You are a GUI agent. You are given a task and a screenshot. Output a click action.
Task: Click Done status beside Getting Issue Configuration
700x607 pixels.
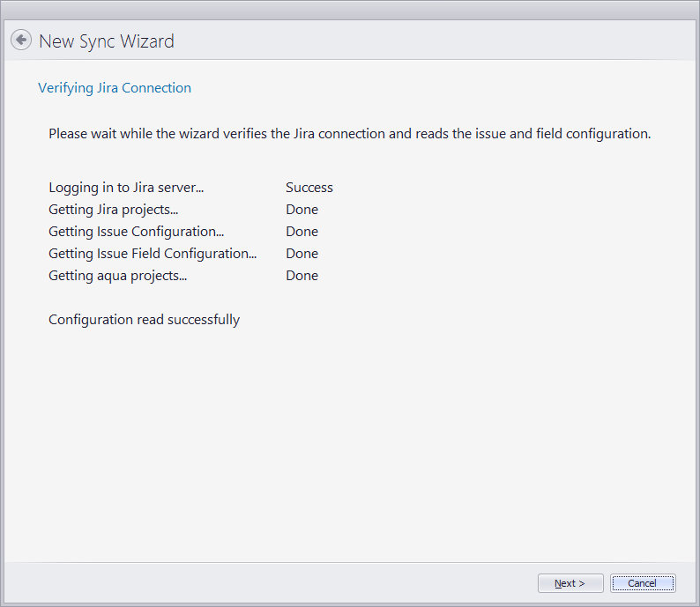coord(302,232)
